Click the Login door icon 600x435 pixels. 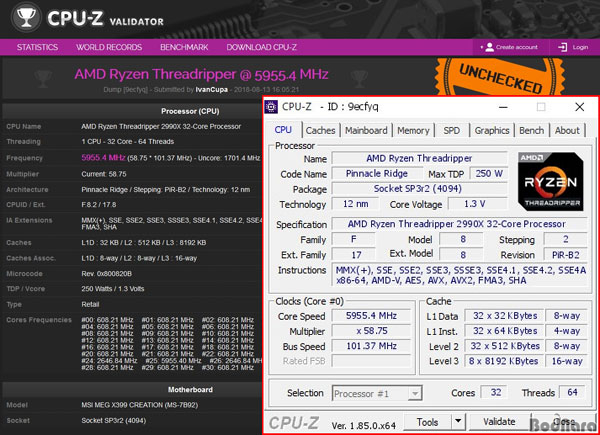pos(562,47)
